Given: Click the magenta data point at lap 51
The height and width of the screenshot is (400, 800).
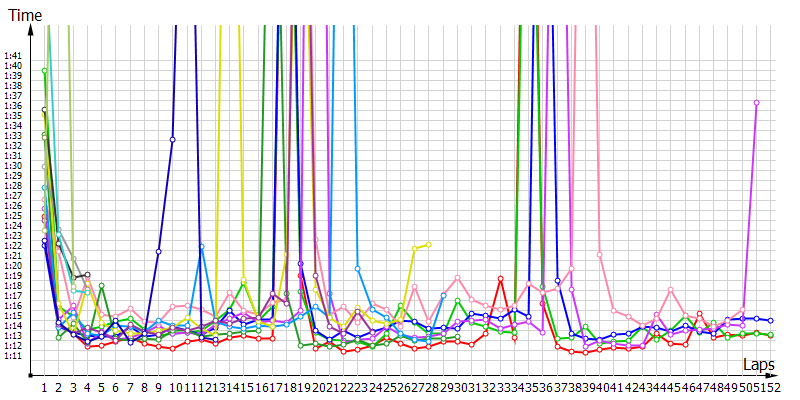Looking at the screenshot, I should pos(756,102).
